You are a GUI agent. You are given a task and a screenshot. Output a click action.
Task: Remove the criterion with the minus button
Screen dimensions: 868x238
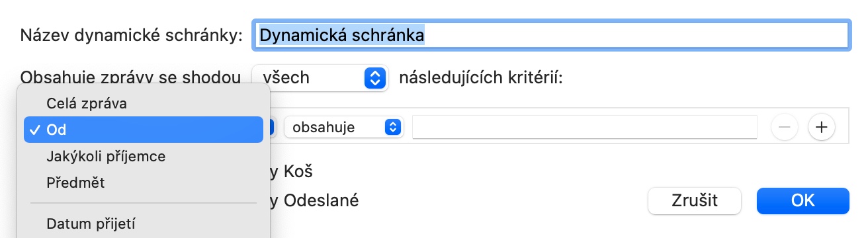tap(785, 127)
